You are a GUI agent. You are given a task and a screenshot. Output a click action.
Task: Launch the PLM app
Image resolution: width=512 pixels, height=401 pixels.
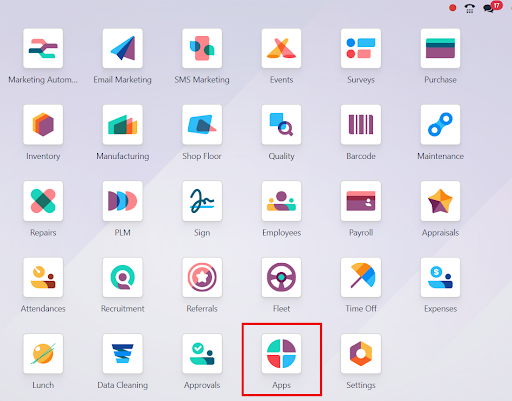[123, 201]
